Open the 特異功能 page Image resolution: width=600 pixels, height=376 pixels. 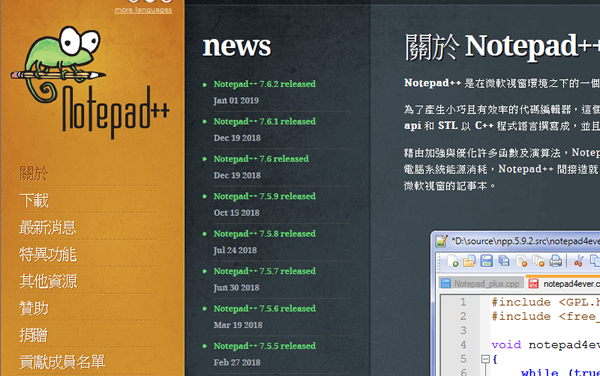click(x=48, y=254)
